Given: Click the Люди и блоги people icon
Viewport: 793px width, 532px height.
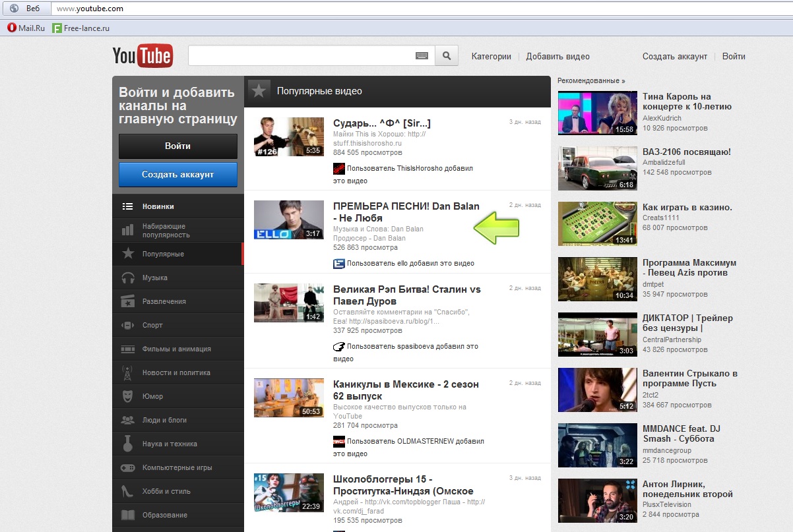Looking at the screenshot, I should click(x=128, y=420).
